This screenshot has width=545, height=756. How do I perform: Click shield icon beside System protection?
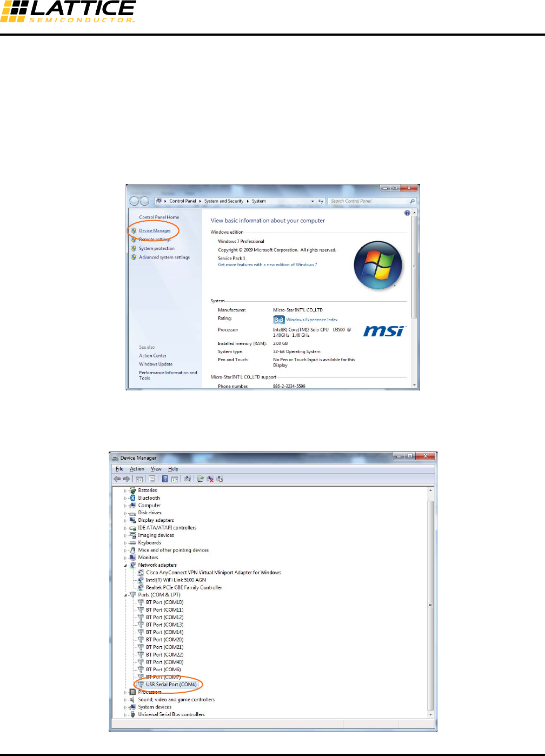134,249
